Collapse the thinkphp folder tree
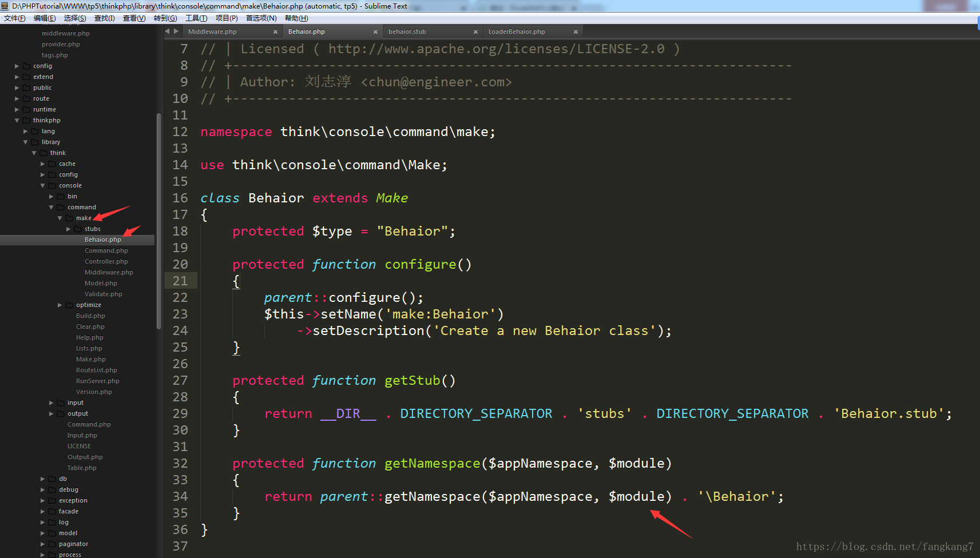Image resolution: width=980 pixels, height=558 pixels. point(17,120)
